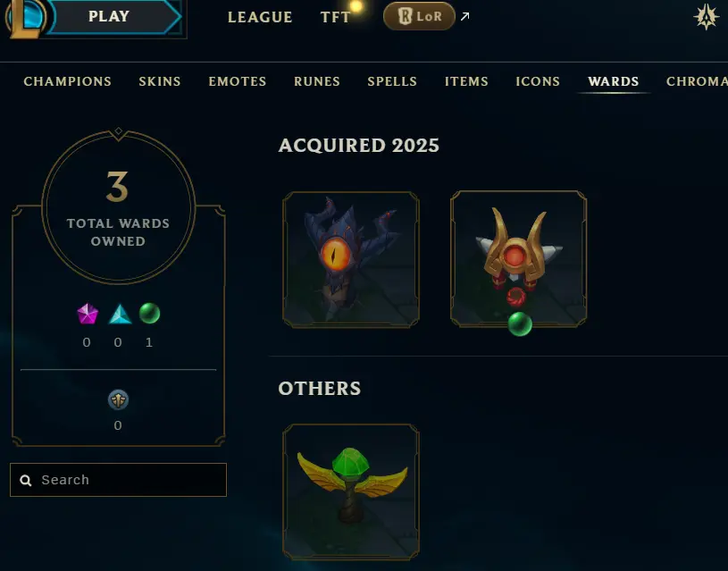728x571 pixels.
Task: Select the Icons tab
Action: [x=538, y=81]
